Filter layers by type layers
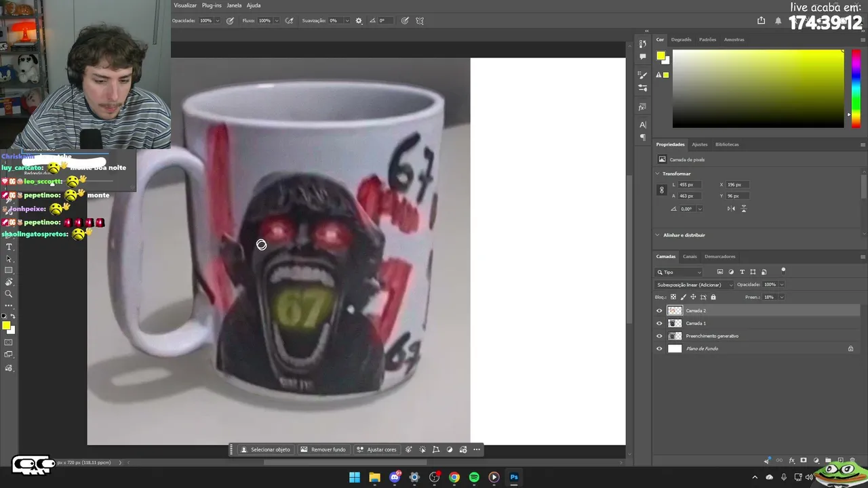This screenshot has height=488, width=868. coord(742,272)
